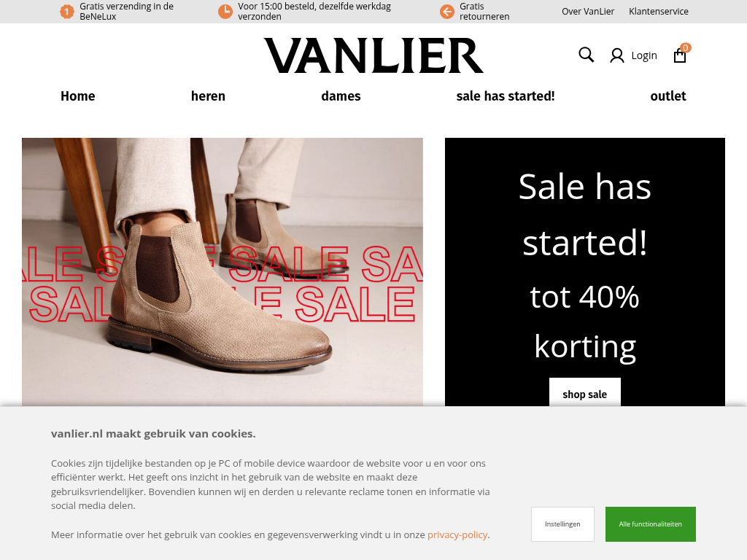Open the Klantenservice link
Viewport: 747px width, 560px height.
tap(659, 12)
